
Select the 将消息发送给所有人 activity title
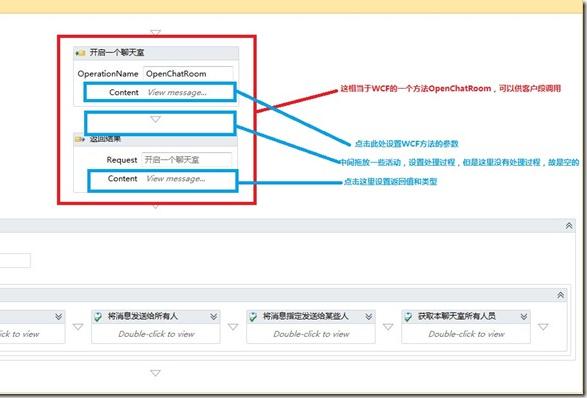[143, 316]
